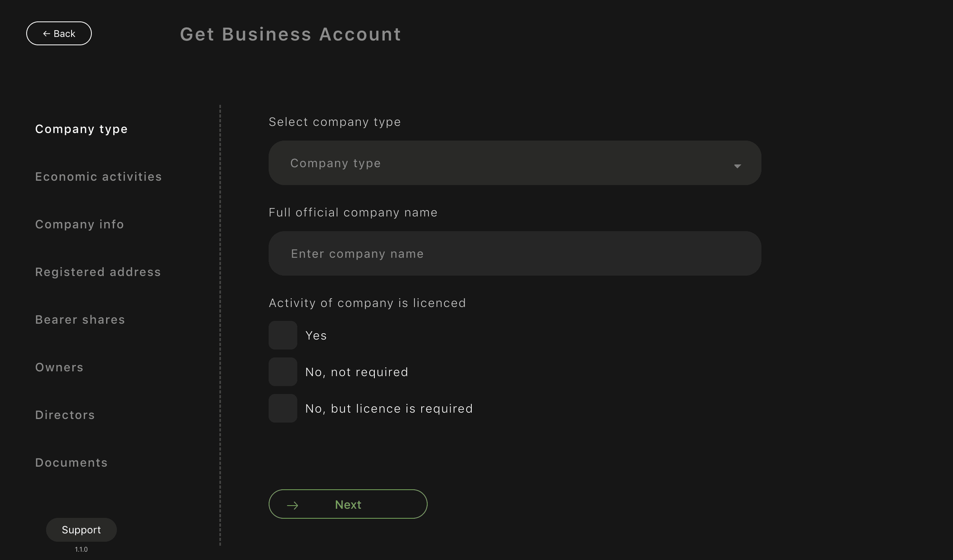Click the Company type dropdown caret
The height and width of the screenshot is (560, 953).
pyautogui.click(x=737, y=166)
